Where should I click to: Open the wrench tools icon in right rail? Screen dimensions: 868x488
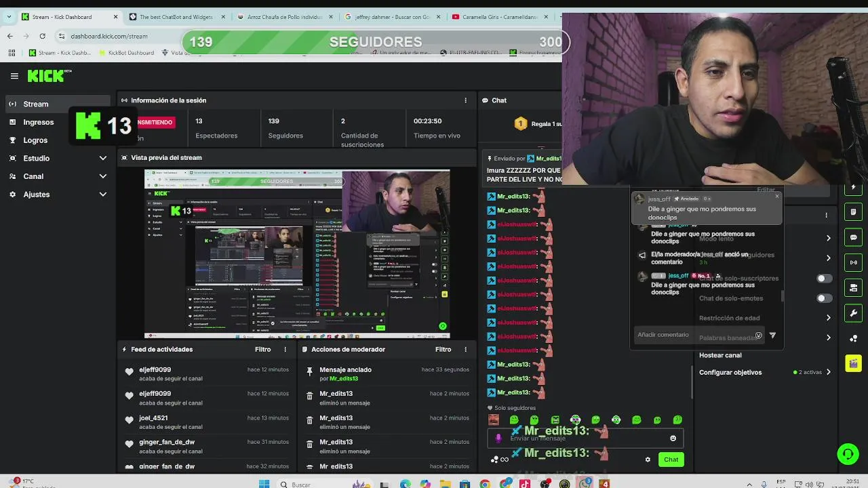pyautogui.click(x=853, y=313)
